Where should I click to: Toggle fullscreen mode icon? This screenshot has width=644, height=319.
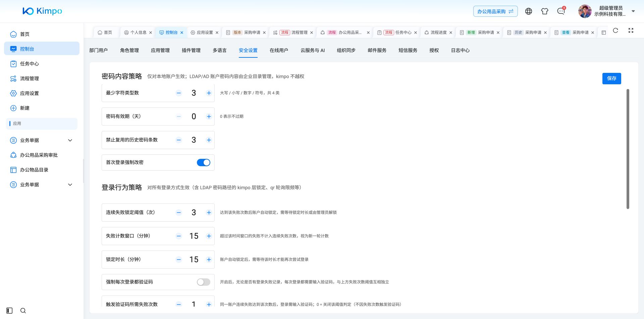pos(631,31)
